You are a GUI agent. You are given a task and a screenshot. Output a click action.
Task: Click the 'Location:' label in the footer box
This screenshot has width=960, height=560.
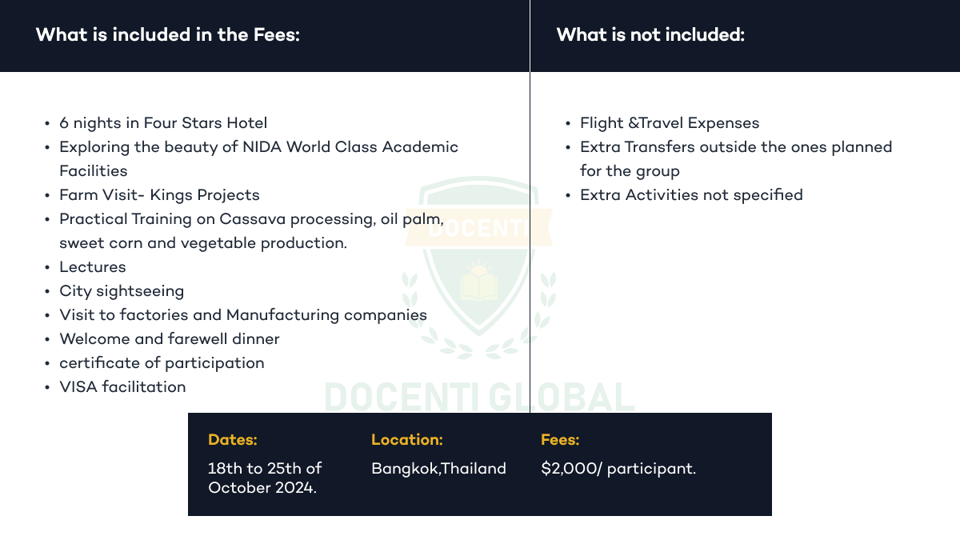point(407,440)
